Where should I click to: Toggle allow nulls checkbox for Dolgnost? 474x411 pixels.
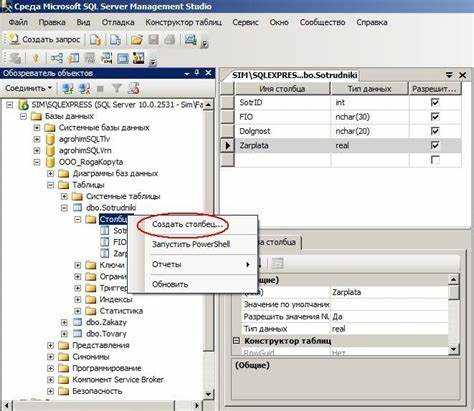tap(435, 131)
